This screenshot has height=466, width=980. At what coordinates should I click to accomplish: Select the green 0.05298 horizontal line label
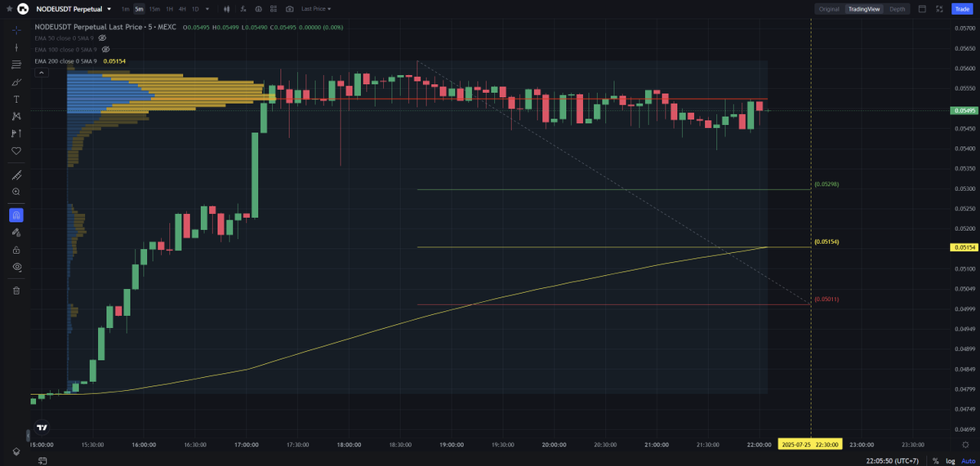pos(826,184)
